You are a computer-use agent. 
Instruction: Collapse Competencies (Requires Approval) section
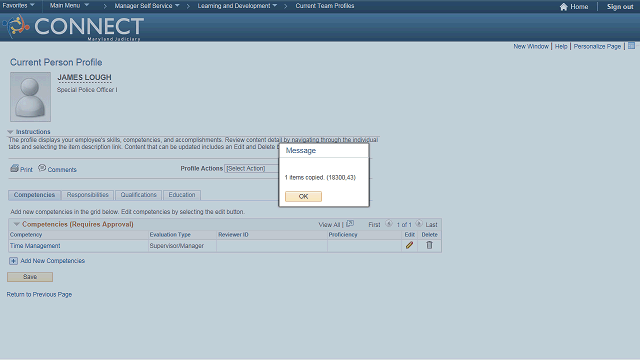17,224
